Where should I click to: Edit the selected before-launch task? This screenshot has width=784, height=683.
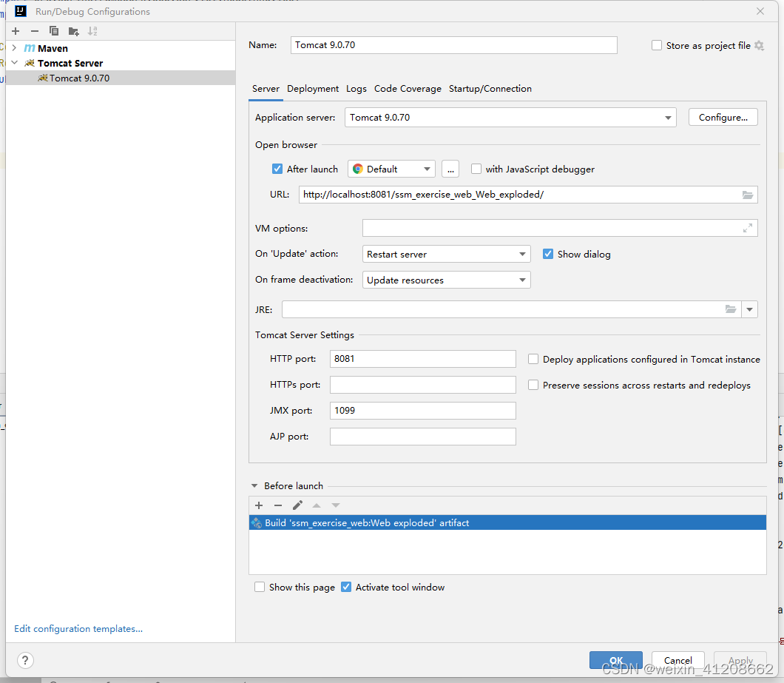click(x=297, y=505)
